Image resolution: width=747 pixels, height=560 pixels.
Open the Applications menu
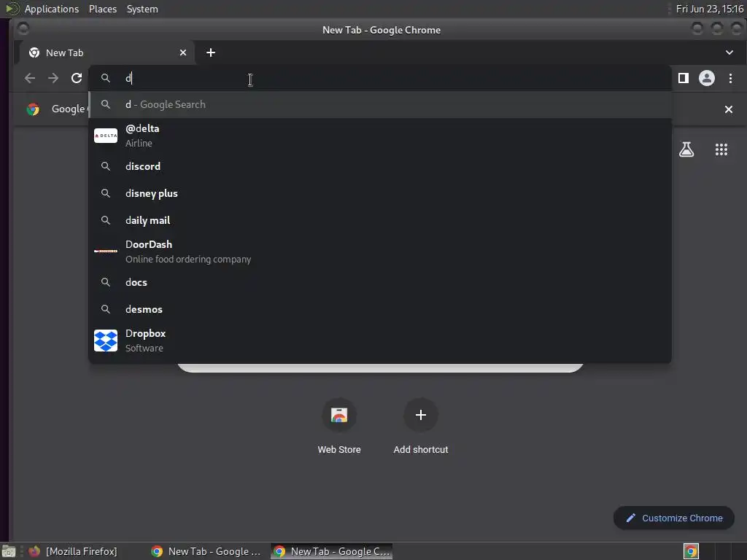coord(52,9)
